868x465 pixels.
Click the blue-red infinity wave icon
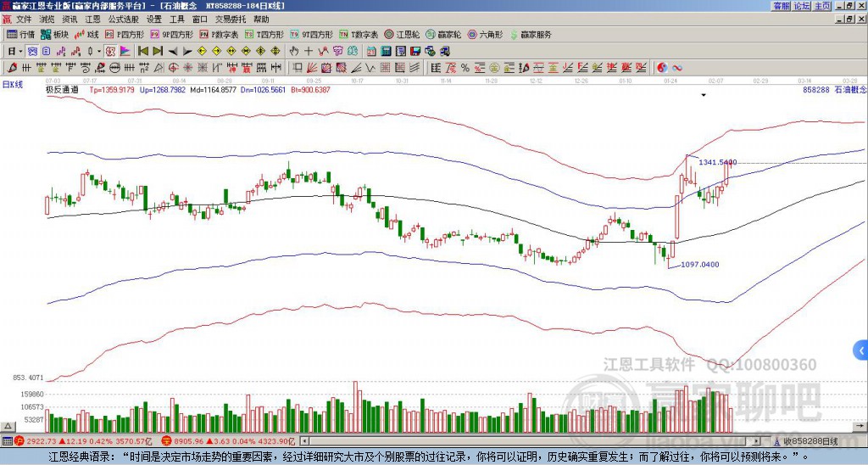tap(677, 68)
